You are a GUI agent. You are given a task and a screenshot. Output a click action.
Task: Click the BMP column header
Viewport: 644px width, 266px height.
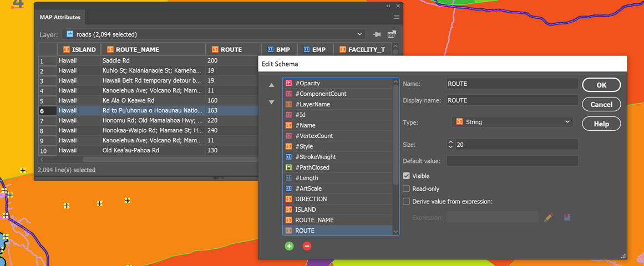pyautogui.click(x=279, y=50)
